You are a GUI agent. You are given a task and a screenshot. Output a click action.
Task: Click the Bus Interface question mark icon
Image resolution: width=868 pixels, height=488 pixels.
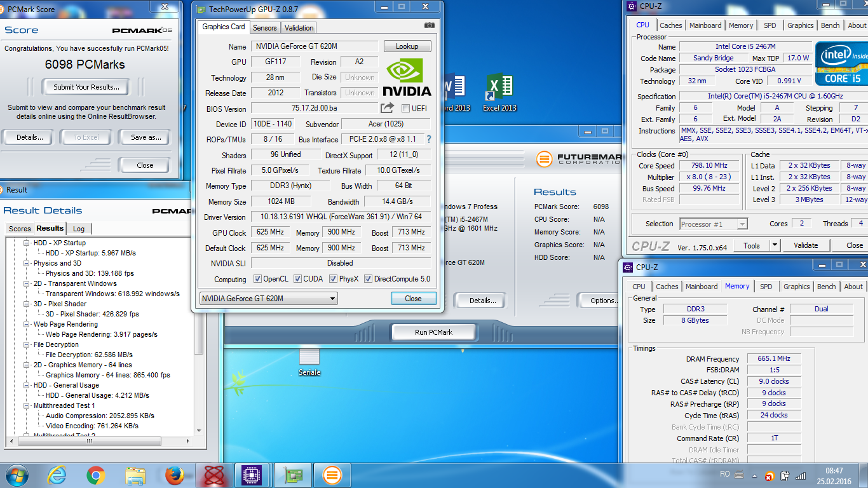(429, 139)
